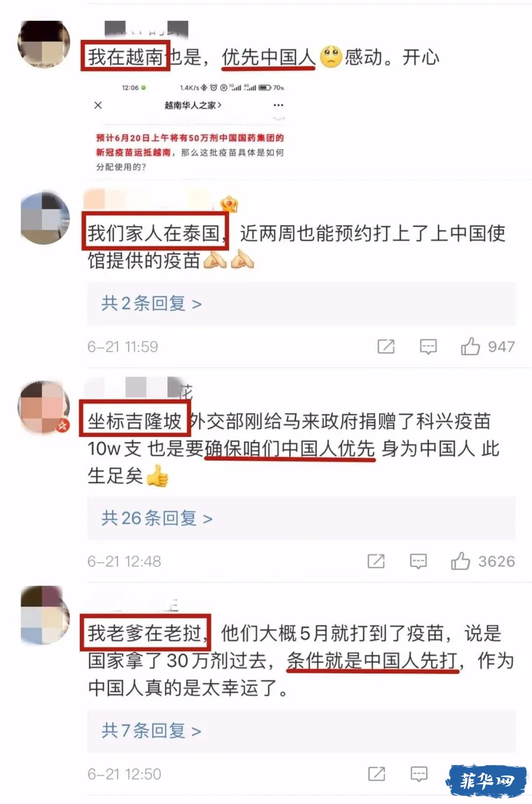Expand the 共7条回复 replies
Viewport: 532px width, 804px height.
[x=152, y=731]
